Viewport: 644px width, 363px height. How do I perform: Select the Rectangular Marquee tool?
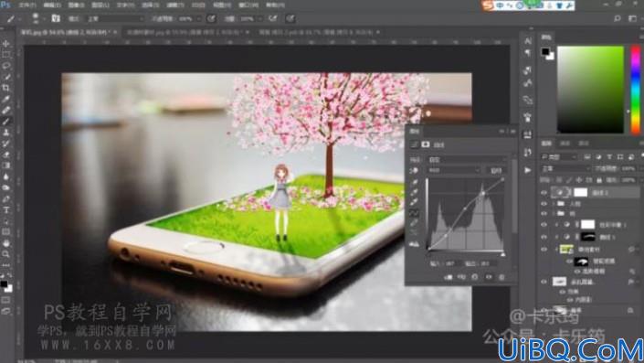pyautogui.click(x=6, y=55)
